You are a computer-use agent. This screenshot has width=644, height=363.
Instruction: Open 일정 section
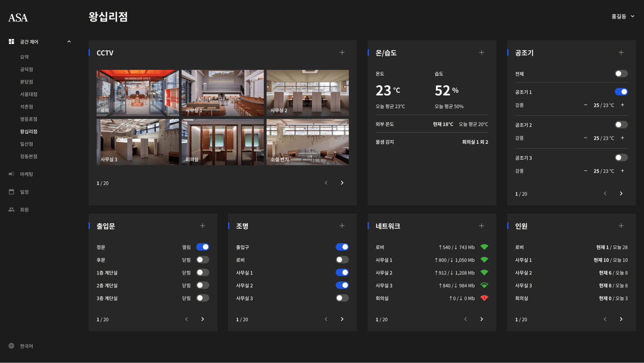point(25,192)
